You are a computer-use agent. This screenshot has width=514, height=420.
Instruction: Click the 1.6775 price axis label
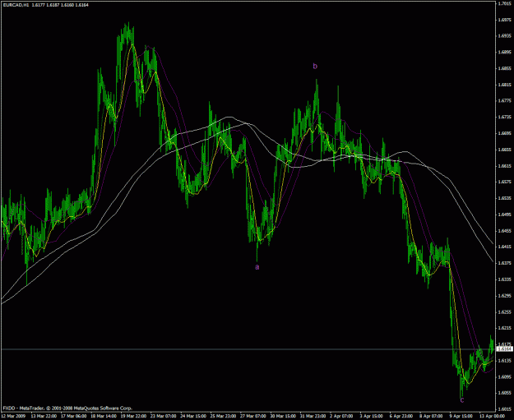coord(504,101)
